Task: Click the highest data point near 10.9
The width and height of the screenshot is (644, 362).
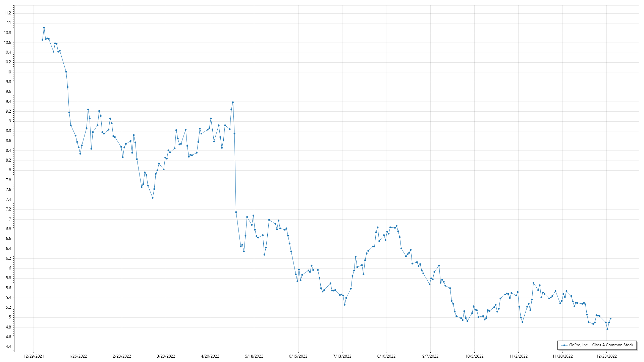Action: pos(44,28)
